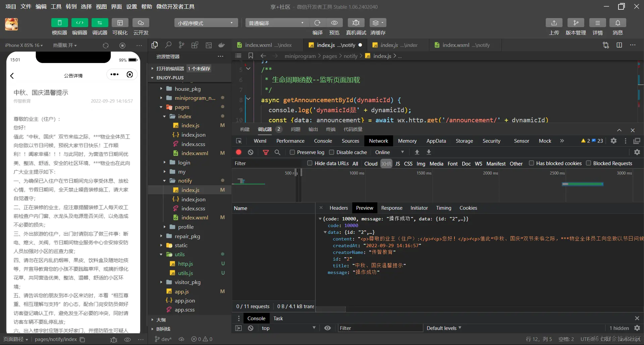
Task: Check the Disable cache option
Action: coord(331,152)
